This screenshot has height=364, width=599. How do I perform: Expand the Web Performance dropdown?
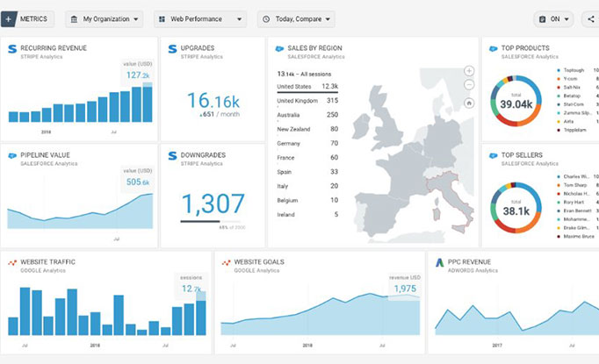[201, 18]
